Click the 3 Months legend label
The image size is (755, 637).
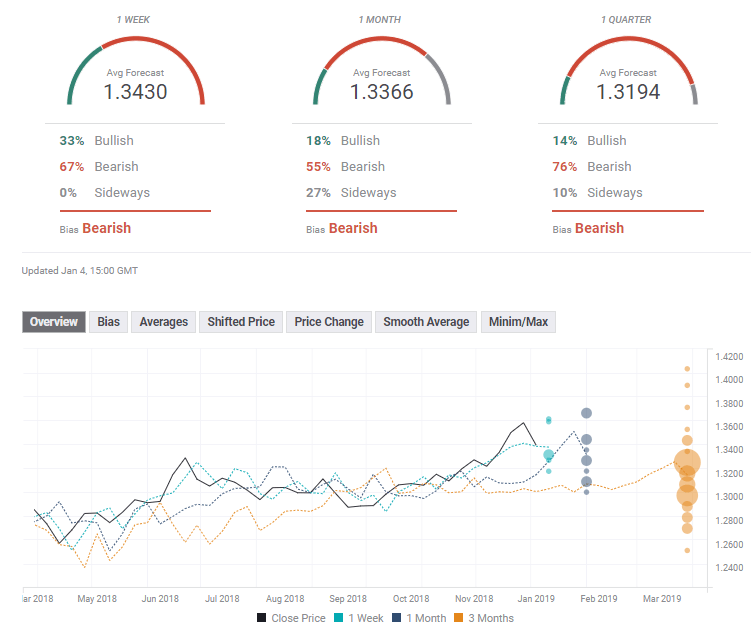491,618
